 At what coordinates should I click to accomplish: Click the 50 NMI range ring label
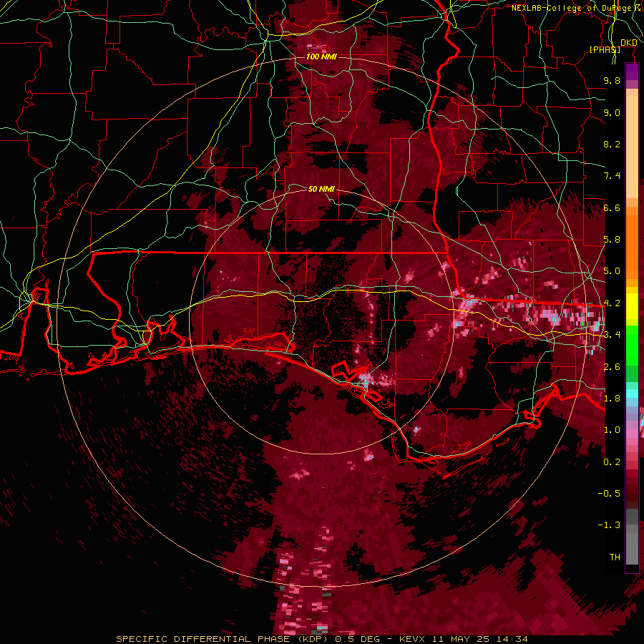pyautogui.click(x=321, y=189)
